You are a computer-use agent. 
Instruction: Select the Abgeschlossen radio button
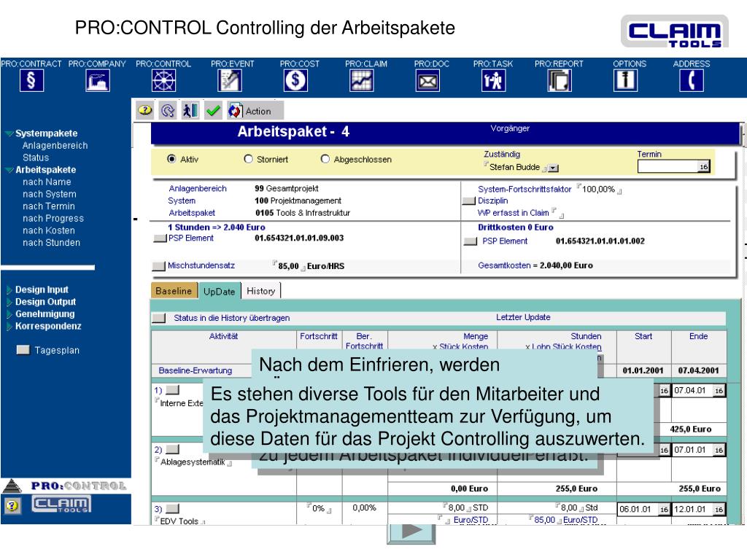[x=325, y=159]
